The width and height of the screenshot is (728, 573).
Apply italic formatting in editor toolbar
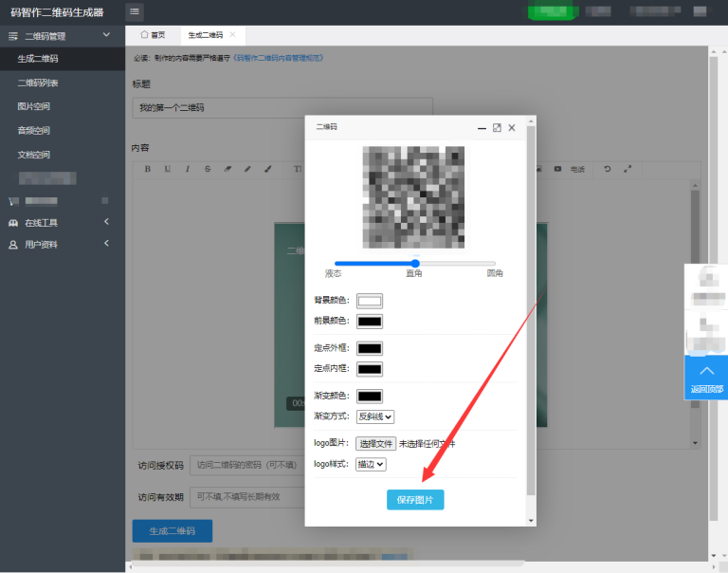coord(188,169)
